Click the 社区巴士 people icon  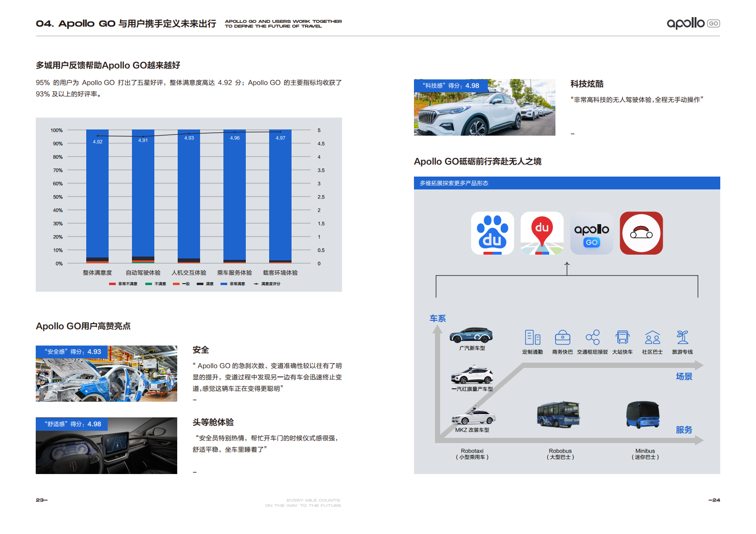point(652,337)
